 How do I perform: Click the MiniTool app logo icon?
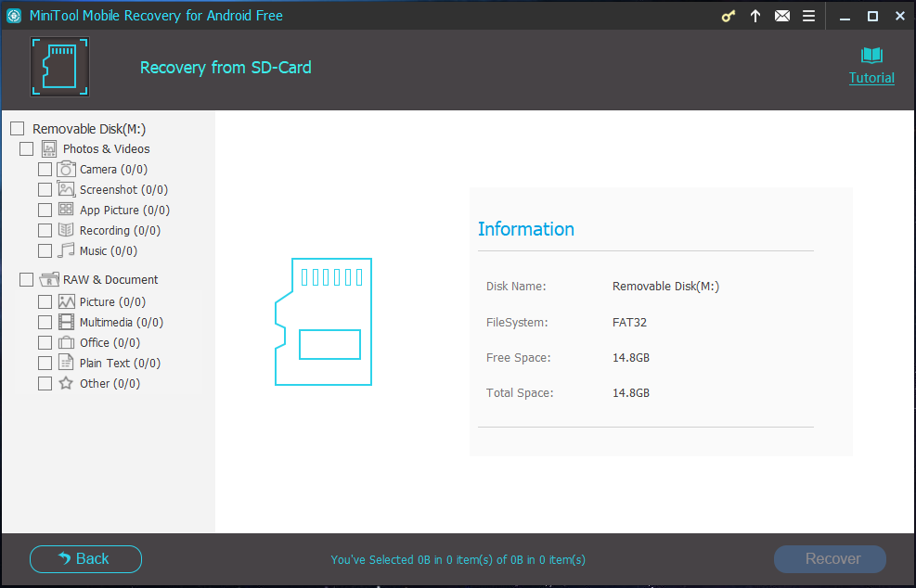pos(13,16)
